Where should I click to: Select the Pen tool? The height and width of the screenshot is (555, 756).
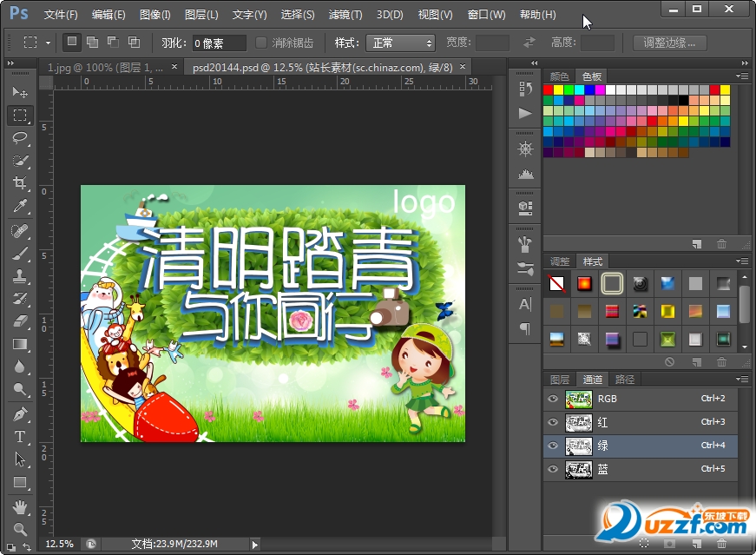click(19, 414)
